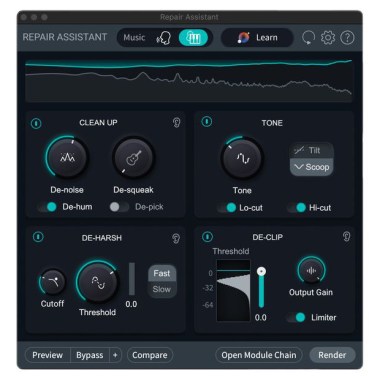Select the voice head icon mode
This screenshot has width=380, height=380.
[164, 38]
